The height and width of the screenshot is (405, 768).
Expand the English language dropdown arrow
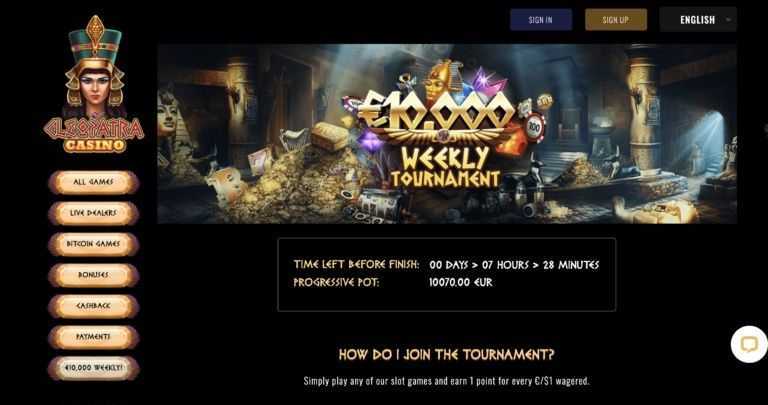click(x=728, y=20)
